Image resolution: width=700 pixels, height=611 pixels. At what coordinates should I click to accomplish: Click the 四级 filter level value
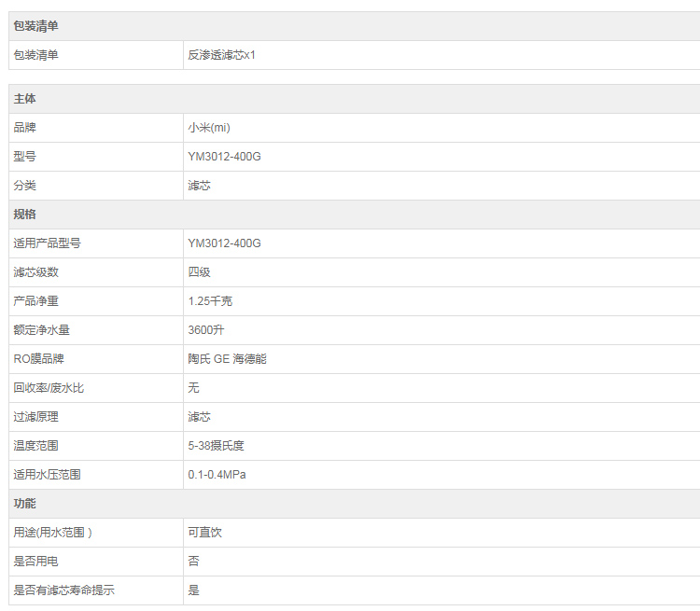[x=199, y=272]
